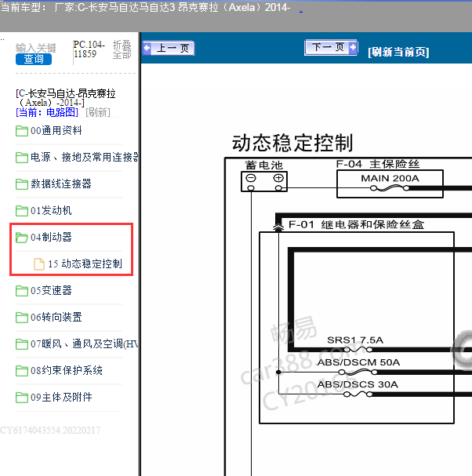Open the 数据线连接器 folder icon
472x476 pixels.
pos(22,184)
